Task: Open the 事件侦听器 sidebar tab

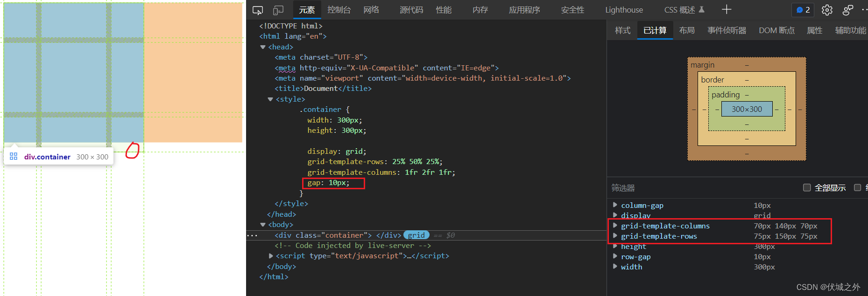Action: [x=727, y=30]
